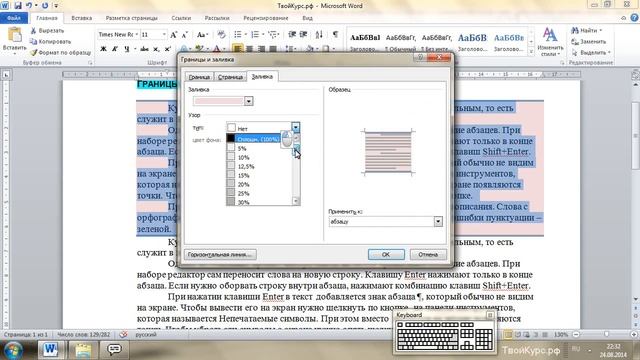Click the superscript (x²) icon
This screenshot has height=360, width=640.
tap(167, 49)
